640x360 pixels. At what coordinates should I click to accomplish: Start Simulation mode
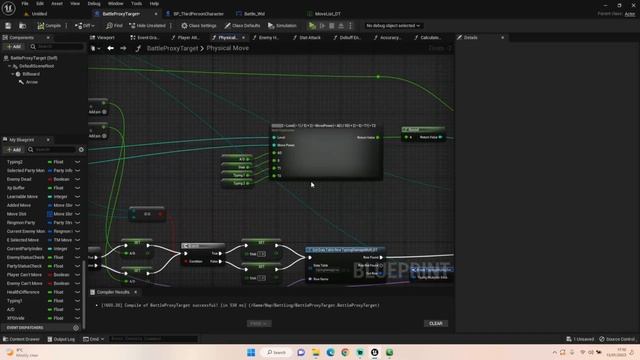click(282, 26)
